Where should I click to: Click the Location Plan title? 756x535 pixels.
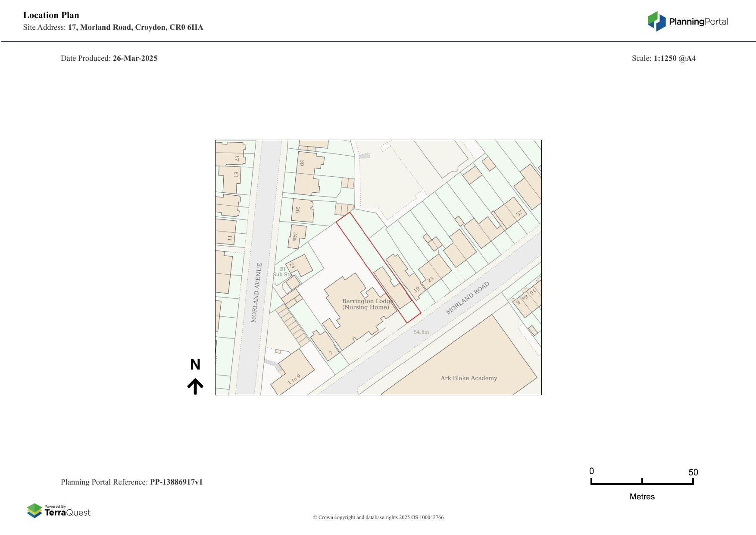pos(51,15)
